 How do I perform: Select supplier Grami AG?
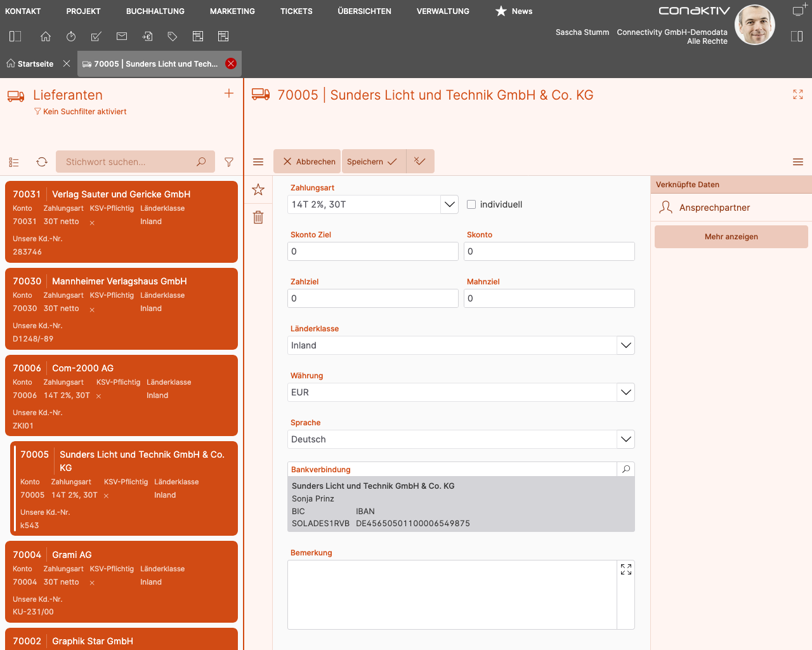click(x=121, y=582)
